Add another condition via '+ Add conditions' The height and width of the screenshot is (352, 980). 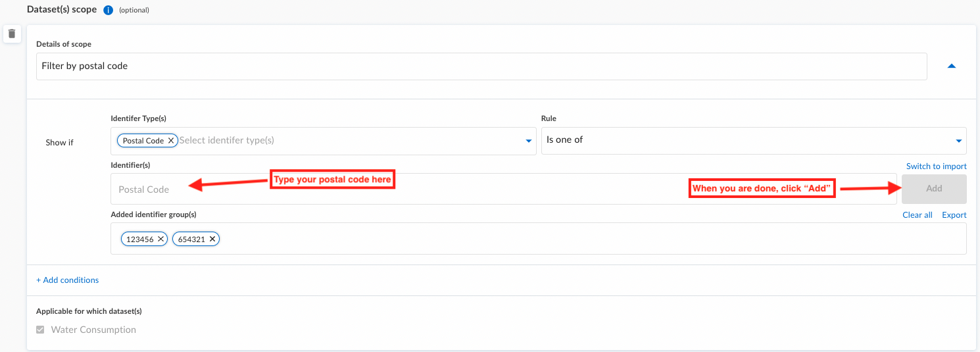click(68, 280)
